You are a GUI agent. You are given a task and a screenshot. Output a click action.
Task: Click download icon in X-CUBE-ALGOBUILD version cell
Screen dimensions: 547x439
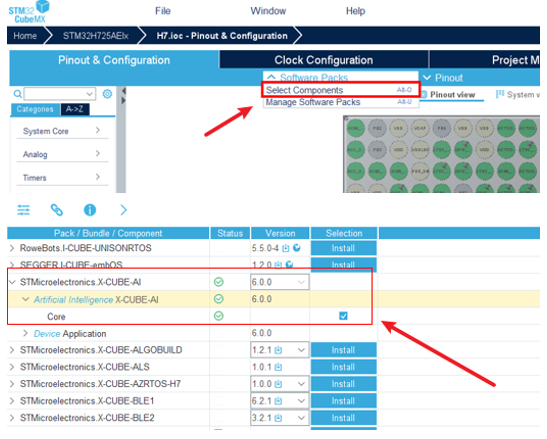[x=278, y=350]
